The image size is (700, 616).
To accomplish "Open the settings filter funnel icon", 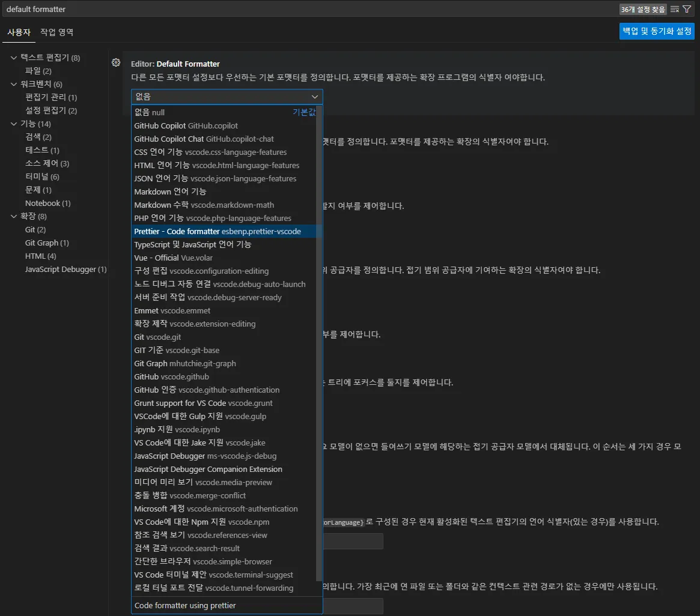I will point(687,9).
